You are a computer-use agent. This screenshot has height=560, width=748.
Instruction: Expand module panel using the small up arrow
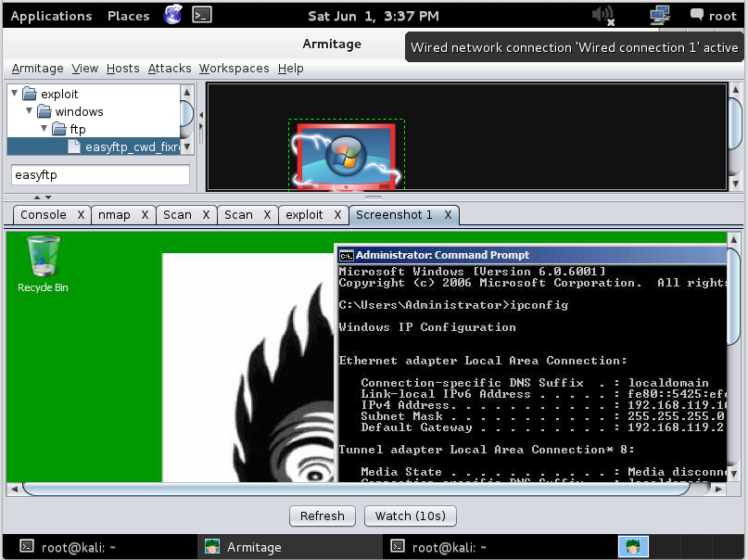click(37, 197)
